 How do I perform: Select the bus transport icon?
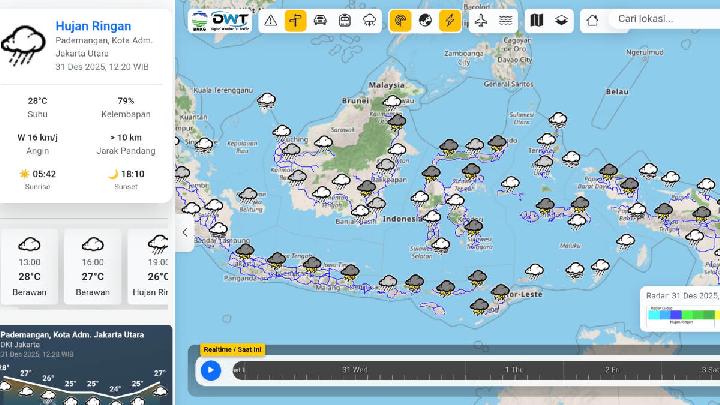(x=345, y=20)
